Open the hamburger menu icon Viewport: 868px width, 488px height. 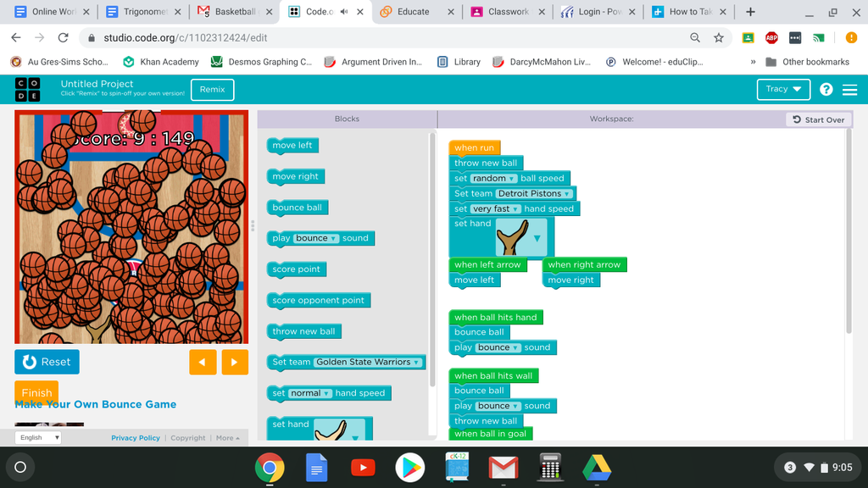click(849, 90)
